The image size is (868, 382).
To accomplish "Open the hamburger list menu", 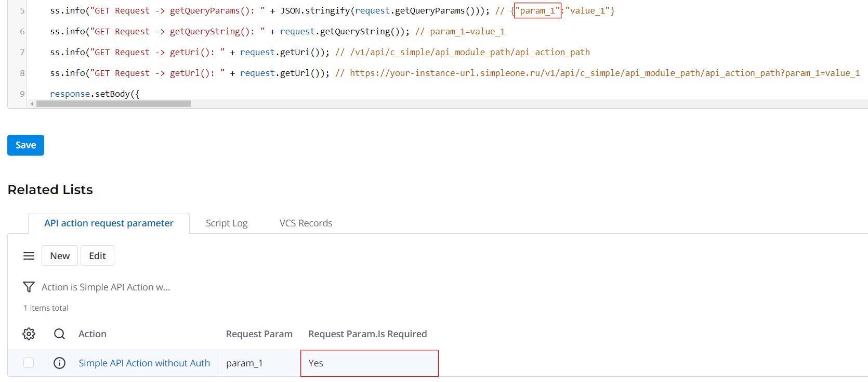I will (x=29, y=256).
